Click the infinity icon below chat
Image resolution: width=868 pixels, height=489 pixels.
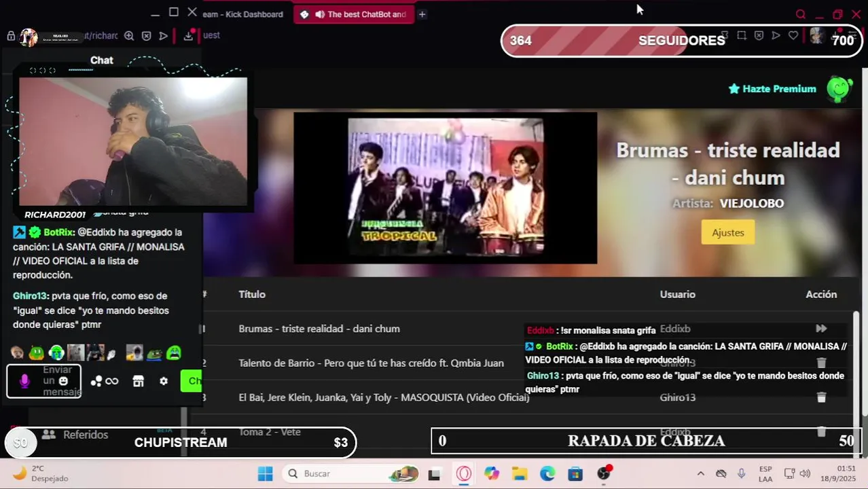coord(112,382)
